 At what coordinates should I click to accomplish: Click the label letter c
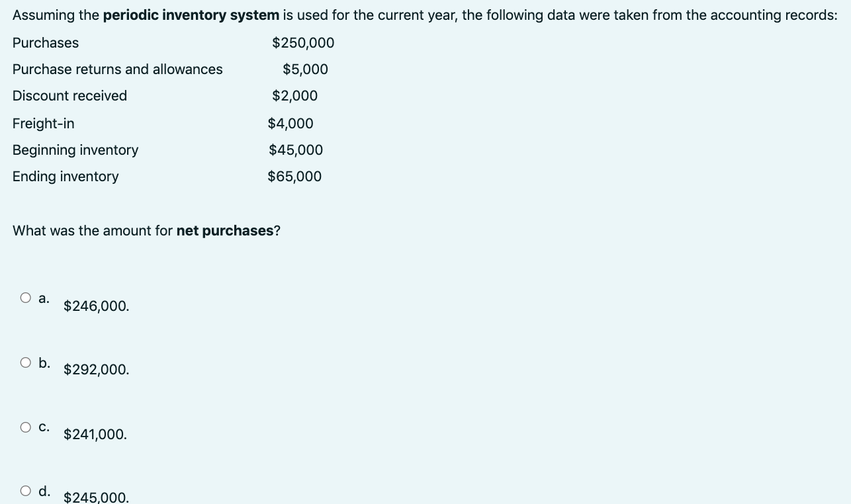point(44,427)
